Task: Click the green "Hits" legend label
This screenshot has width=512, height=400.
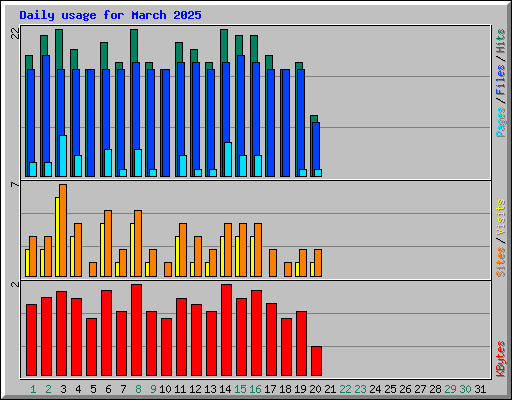Action: [500, 41]
